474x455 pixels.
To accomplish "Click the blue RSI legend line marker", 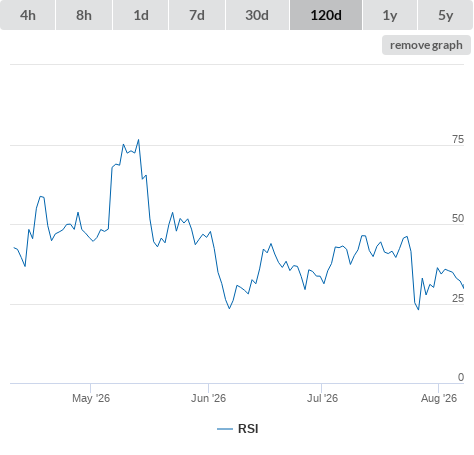I will point(225,429).
